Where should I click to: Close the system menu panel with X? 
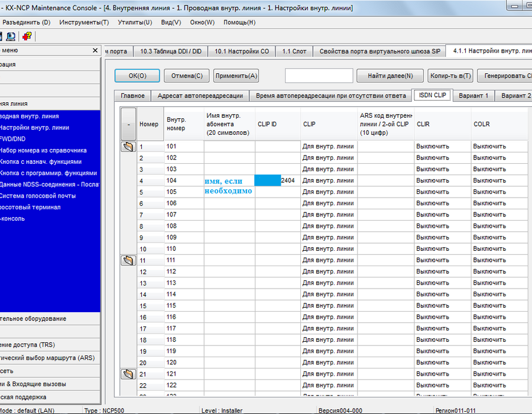click(x=95, y=50)
